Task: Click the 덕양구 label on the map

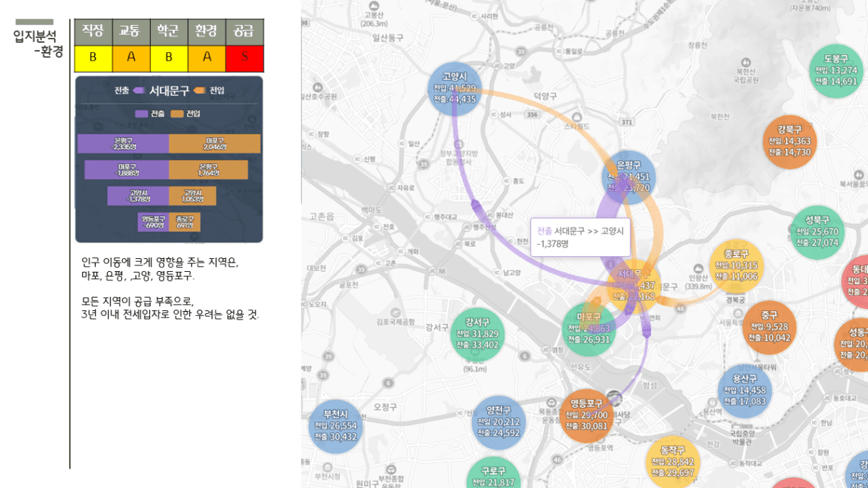Action: tap(545, 95)
